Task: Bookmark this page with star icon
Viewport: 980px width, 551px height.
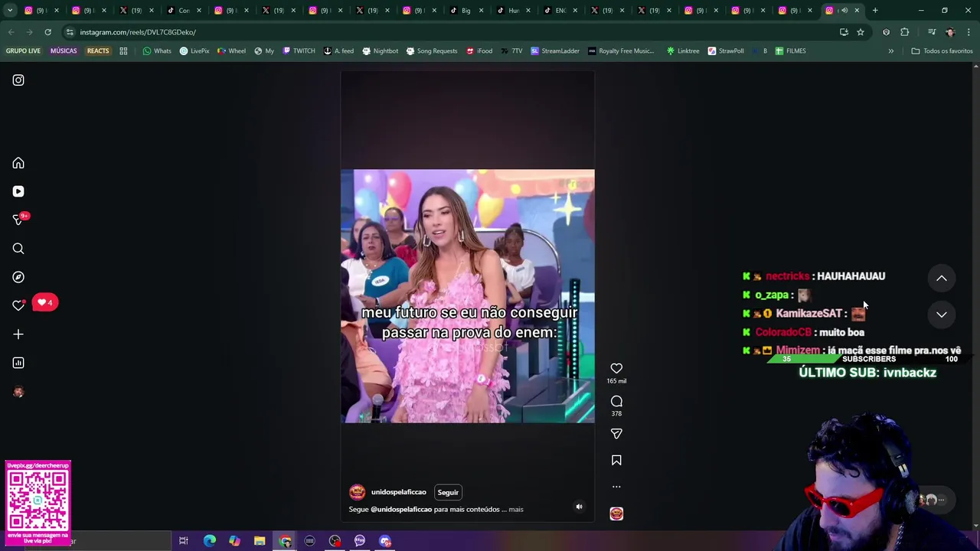Action: pos(861,32)
